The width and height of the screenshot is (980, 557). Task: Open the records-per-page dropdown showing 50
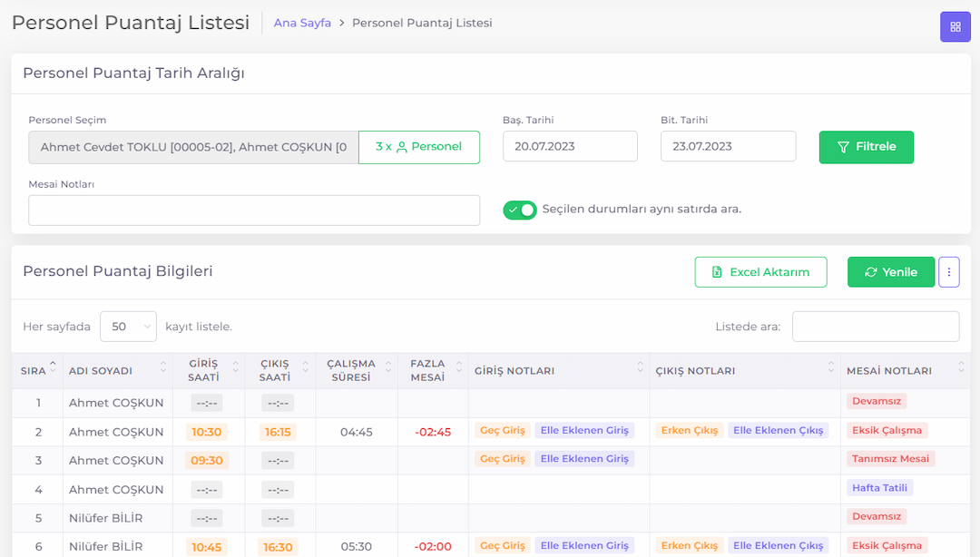[x=128, y=327]
